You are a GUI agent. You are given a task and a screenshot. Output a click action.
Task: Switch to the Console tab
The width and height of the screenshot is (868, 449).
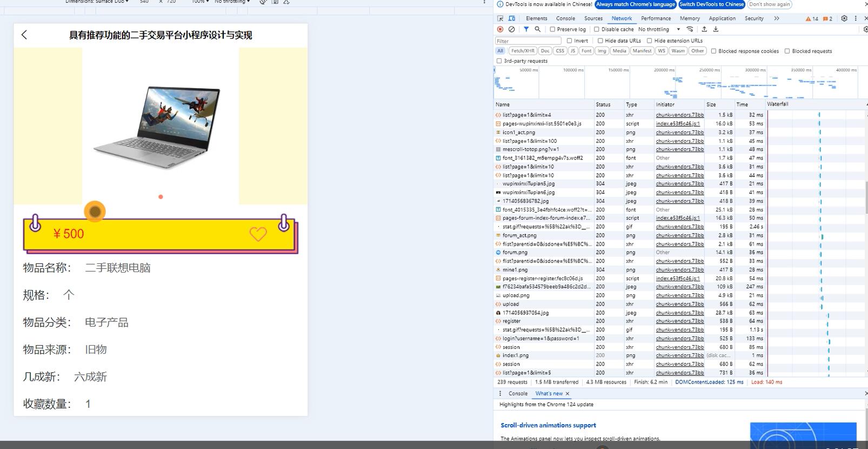pos(565,18)
